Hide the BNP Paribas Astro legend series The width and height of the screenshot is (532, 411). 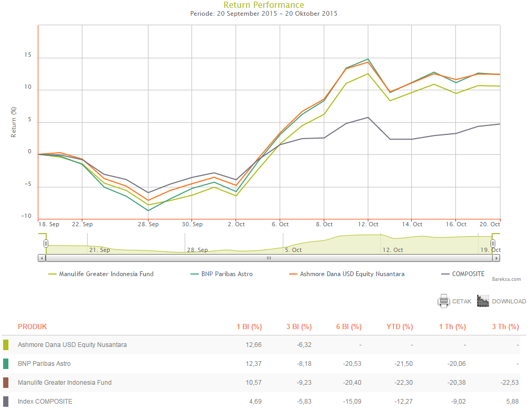pos(227,274)
